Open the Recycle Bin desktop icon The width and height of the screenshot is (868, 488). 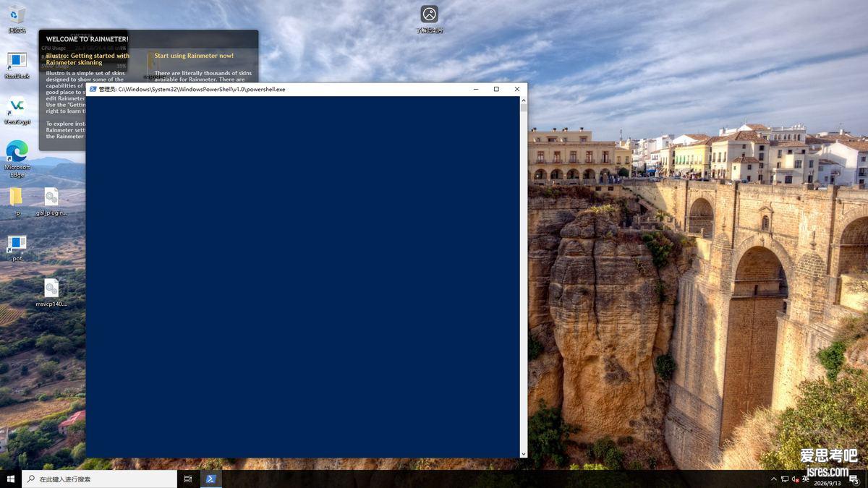(x=17, y=18)
